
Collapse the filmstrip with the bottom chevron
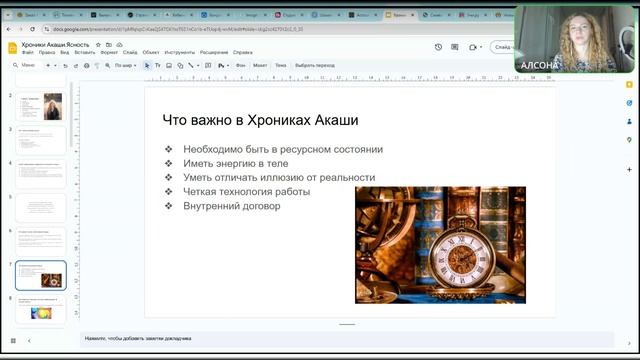[x=29, y=340]
